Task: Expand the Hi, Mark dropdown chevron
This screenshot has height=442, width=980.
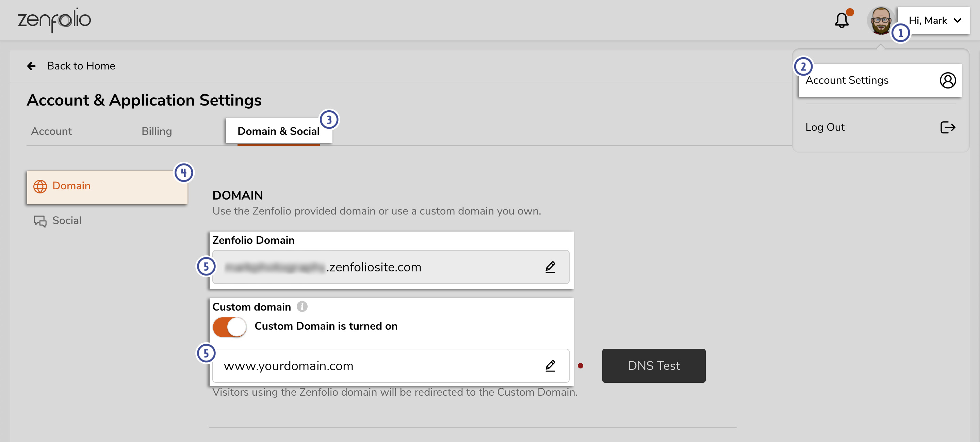Action: pos(958,20)
